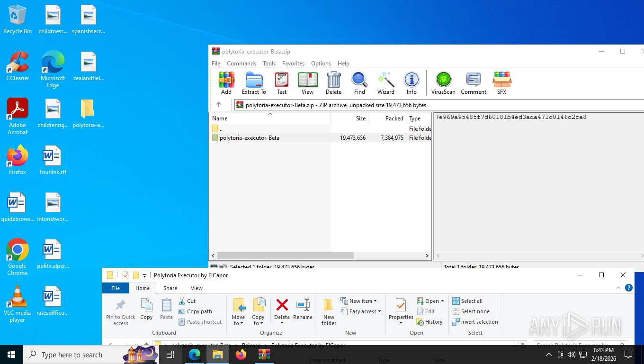
Task: Open the WinRAR Options menu
Action: pos(321,64)
